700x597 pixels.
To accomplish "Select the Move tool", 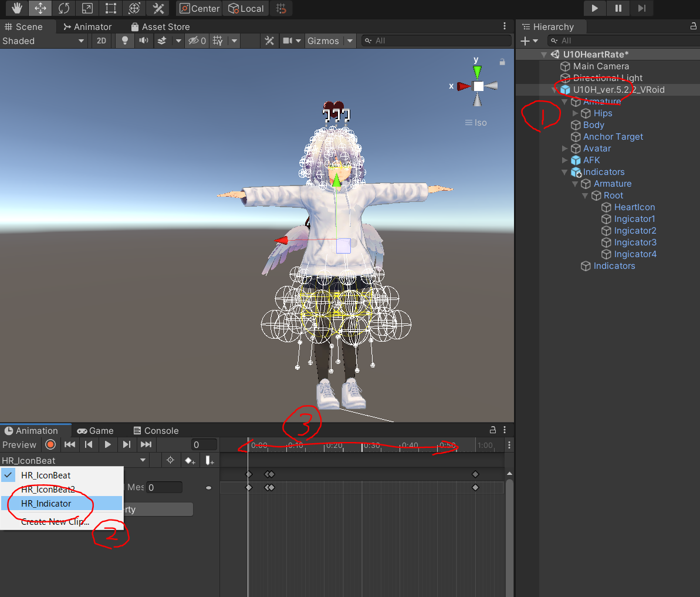I will click(40, 8).
